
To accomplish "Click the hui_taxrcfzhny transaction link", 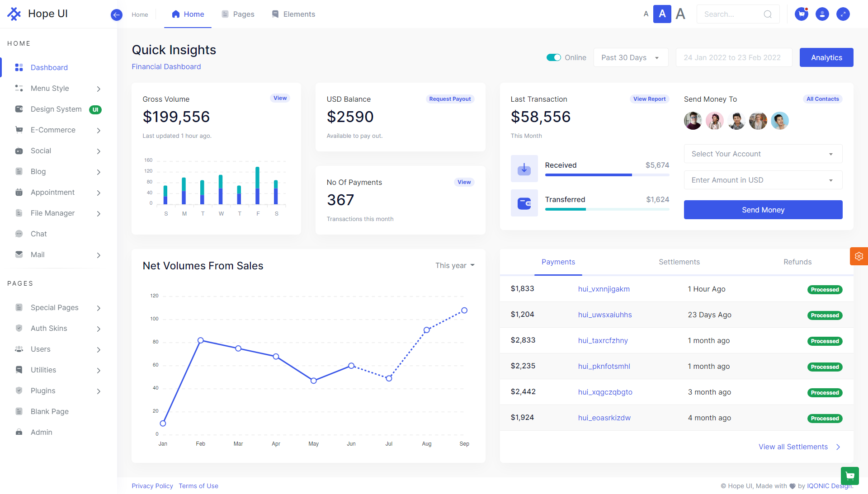I will tap(602, 340).
